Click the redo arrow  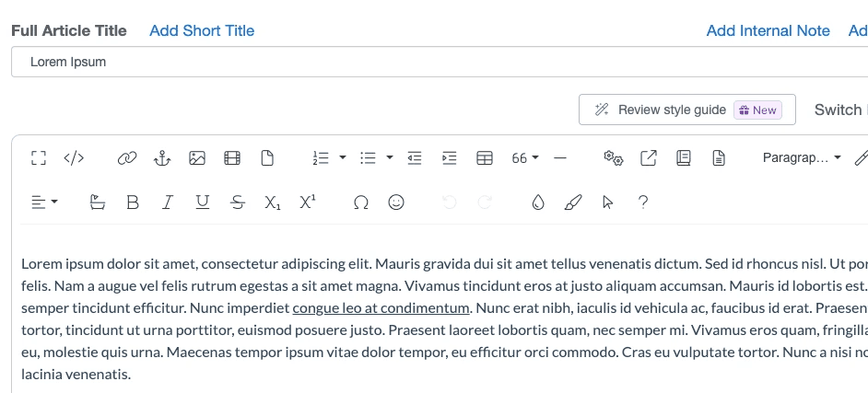485,202
